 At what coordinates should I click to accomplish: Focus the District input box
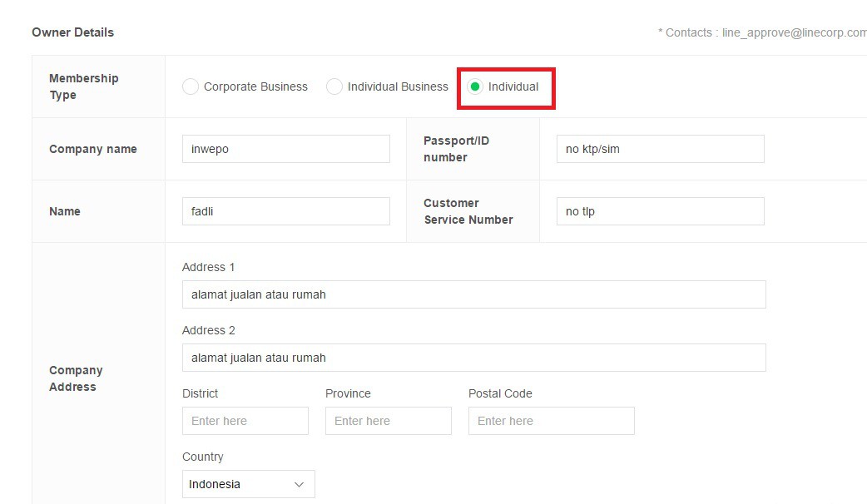pyautogui.click(x=245, y=421)
